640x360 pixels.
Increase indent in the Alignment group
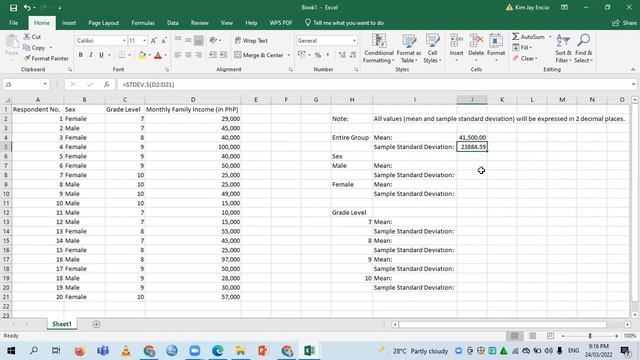tap(223, 55)
